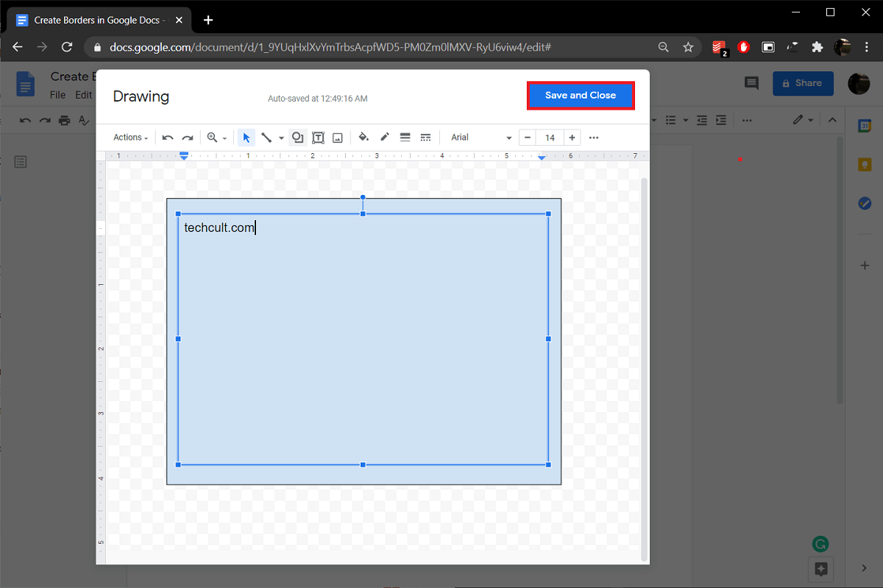Decrease the font size
The image size is (883, 588).
click(528, 138)
